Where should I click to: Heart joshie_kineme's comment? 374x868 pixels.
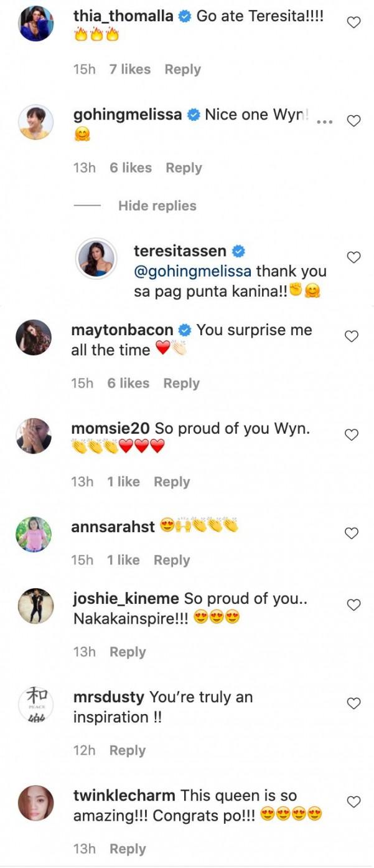pos(353,605)
